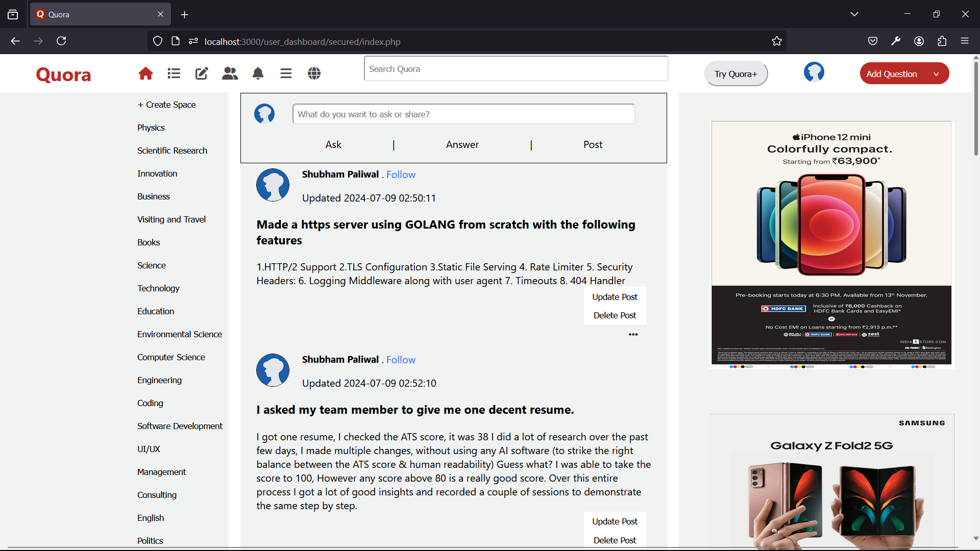
Task: Go back to previous page
Action: 15,41
